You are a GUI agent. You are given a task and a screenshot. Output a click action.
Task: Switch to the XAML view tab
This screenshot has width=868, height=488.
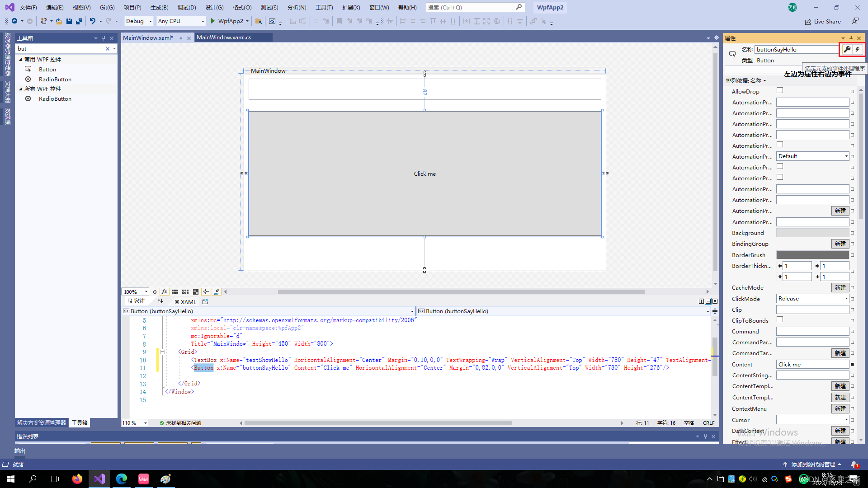point(185,302)
